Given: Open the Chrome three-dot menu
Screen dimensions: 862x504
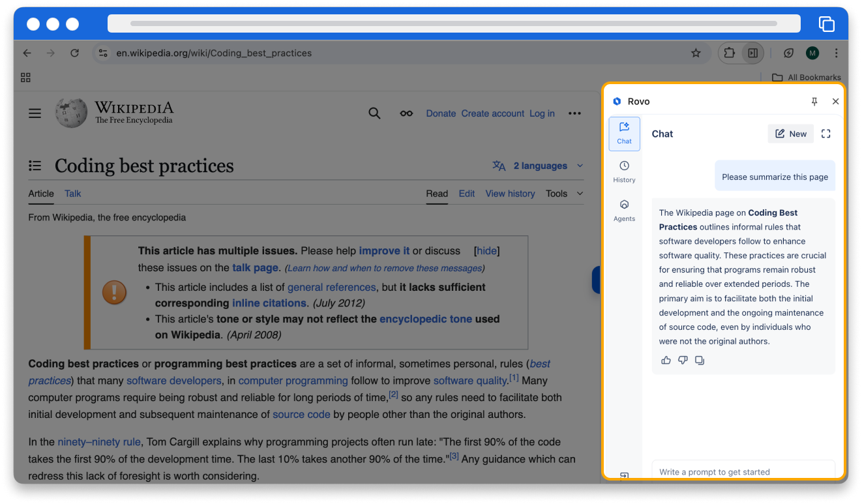Looking at the screenshot, I should [836, 53].
